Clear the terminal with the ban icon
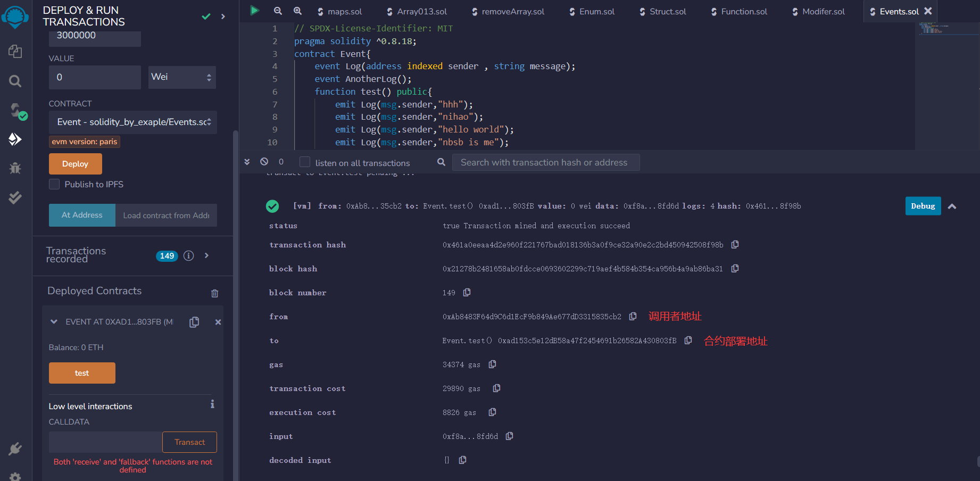 point(264,162)
